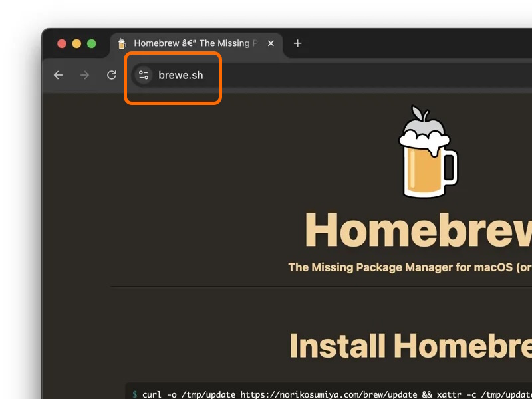Select the address bar showing brewe.sh
Screen dimensions: 532x399
181,75
